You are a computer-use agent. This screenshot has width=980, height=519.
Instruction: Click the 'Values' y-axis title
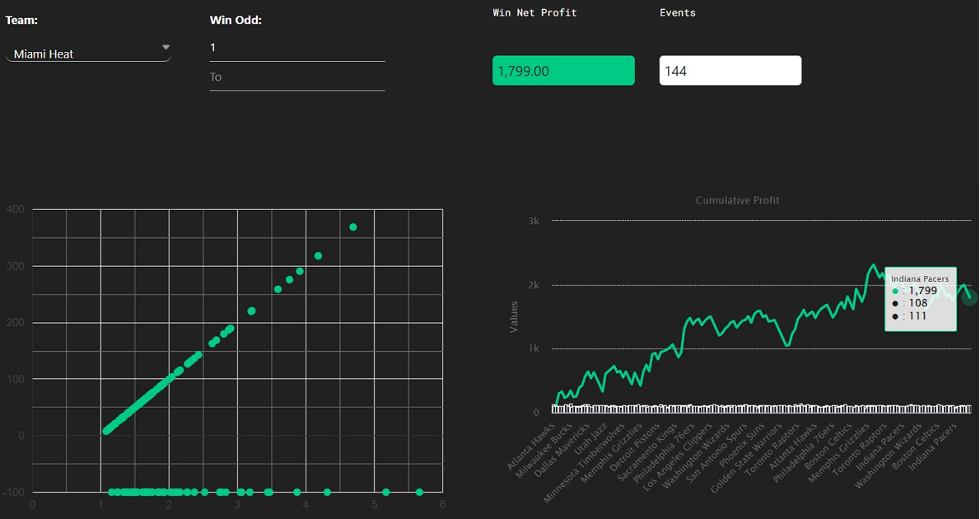[514, 317]
